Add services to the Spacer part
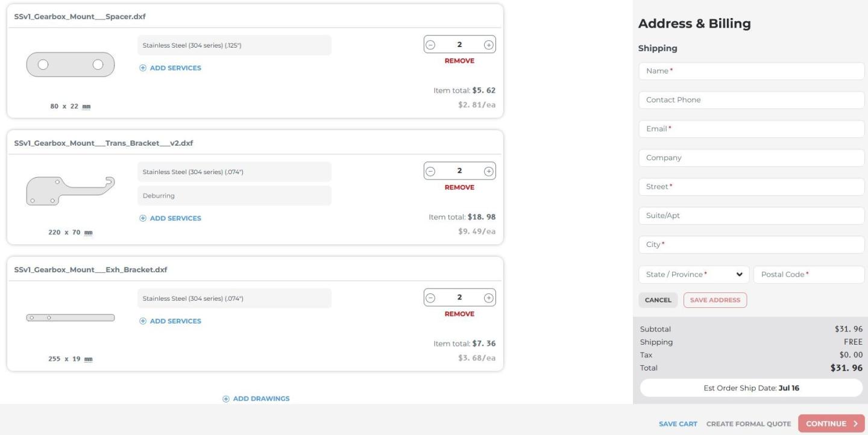This screenshot has height=435, width=868. click(170, 68)
